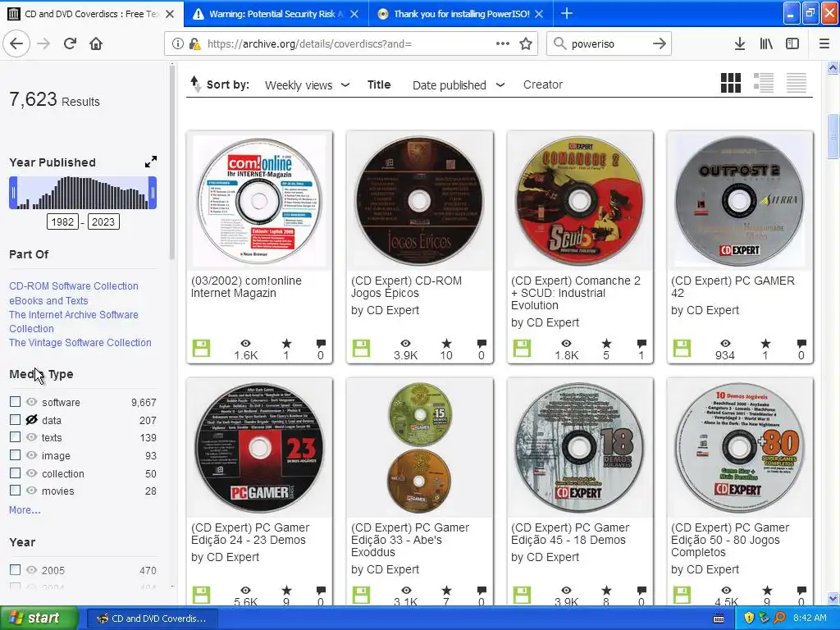Image resolution: width=840 pixels, height=630 pixels.
Task: Toggle the crossed-out eye beside data
Action: coord(32,419)
